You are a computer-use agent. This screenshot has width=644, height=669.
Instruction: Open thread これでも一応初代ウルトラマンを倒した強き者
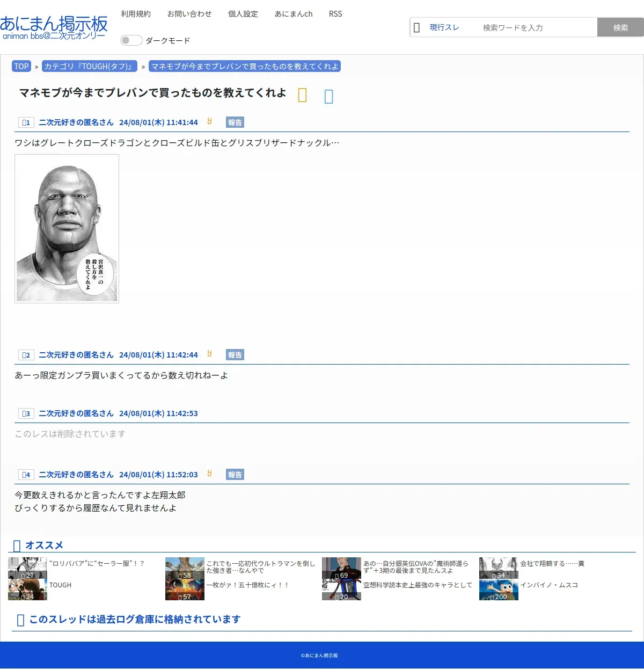[x=261, y=567]
